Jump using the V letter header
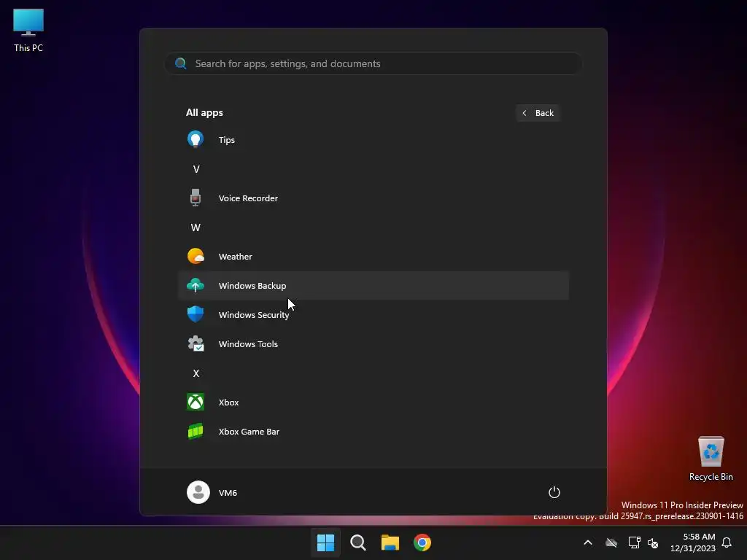The image size is (747, 560). click(x=196, y=169)
